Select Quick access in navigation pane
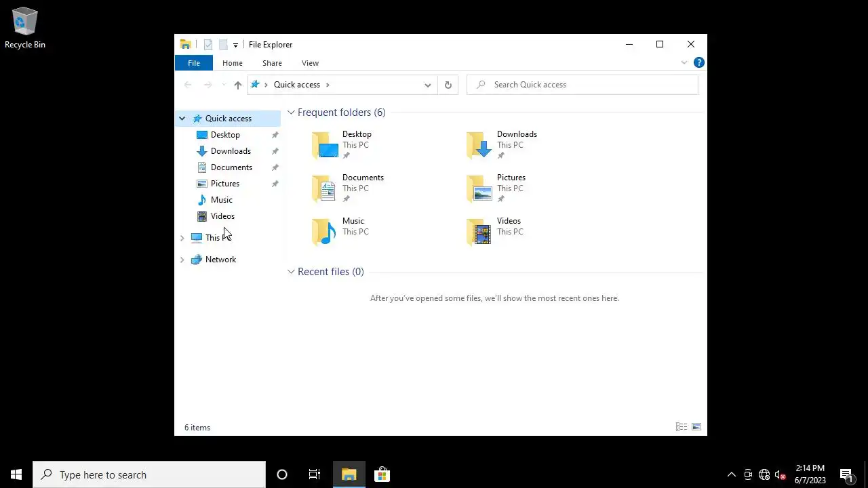Viewport: 868px width, 488px height. pos(229,119)
